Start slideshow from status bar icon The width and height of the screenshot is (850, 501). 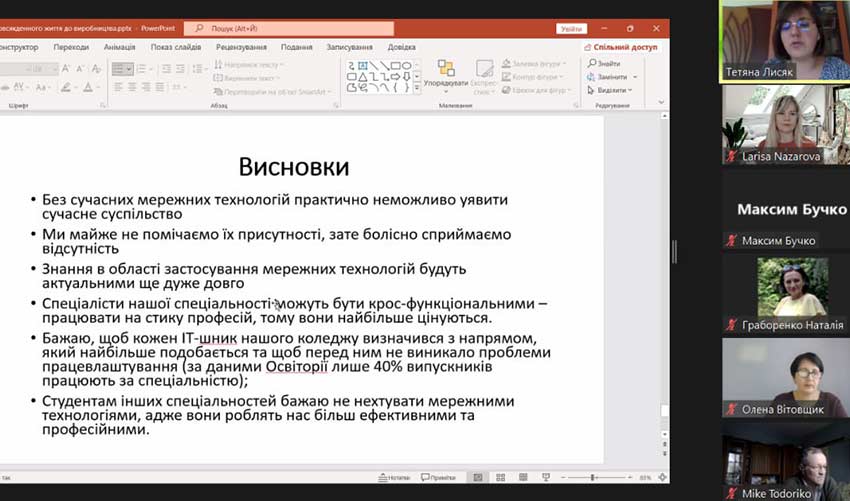click(x=547, y=477)
